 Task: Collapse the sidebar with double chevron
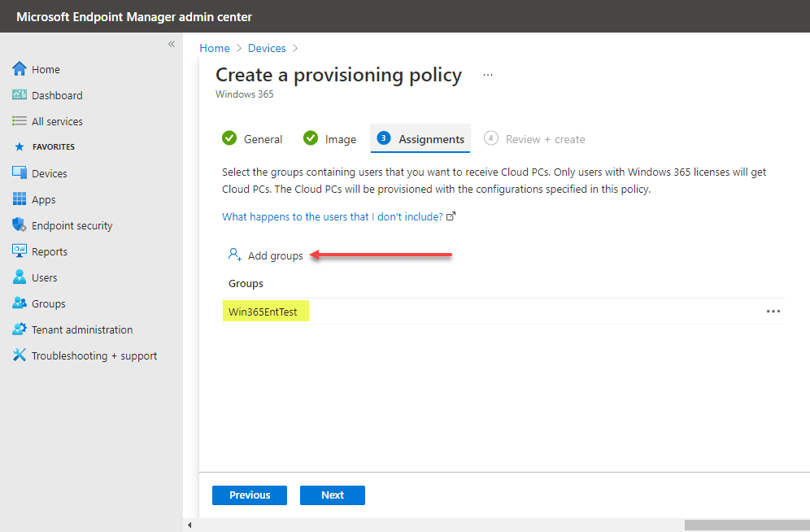coord(172,44)
